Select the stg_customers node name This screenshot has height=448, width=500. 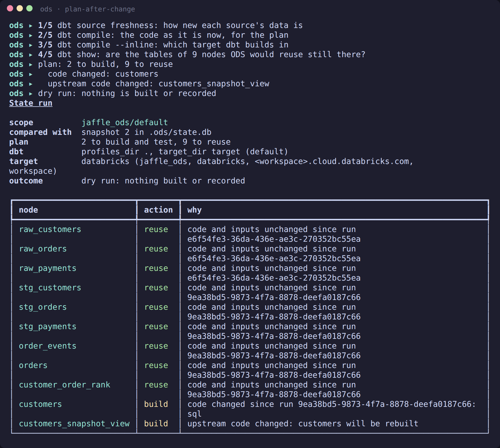[50, 288]
